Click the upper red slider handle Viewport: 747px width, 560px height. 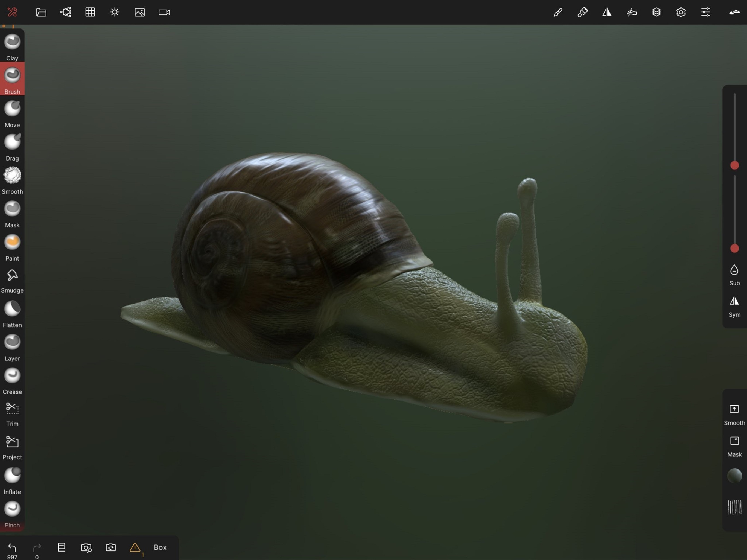(x=734, y=165)
